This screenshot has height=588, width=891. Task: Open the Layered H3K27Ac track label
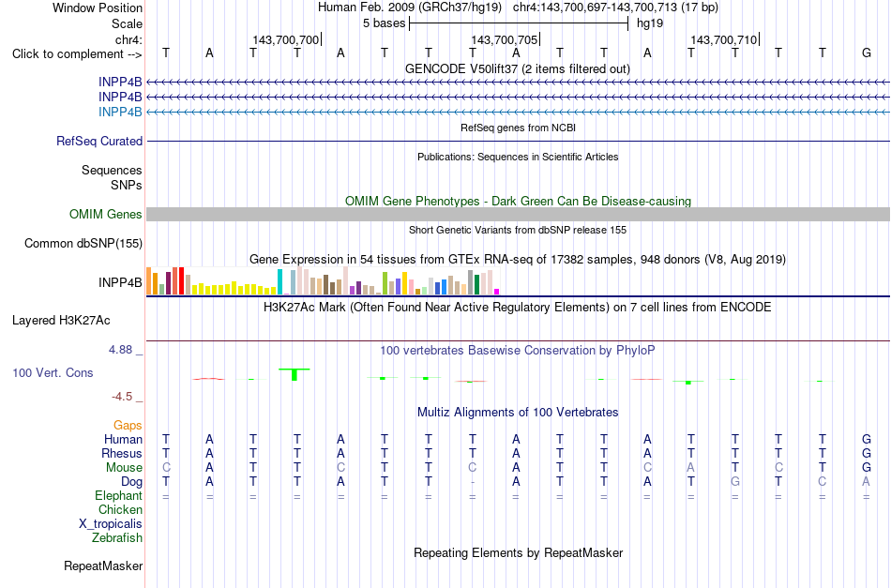[x=61, y=321]
